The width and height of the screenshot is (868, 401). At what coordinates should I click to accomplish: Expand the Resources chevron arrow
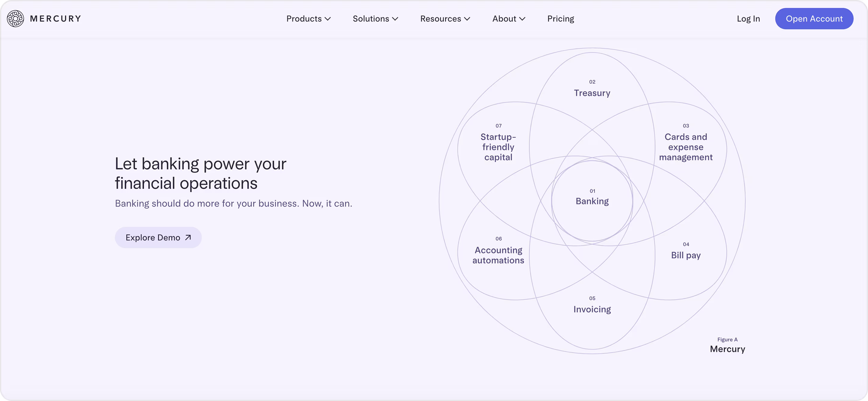coord(467,19)
